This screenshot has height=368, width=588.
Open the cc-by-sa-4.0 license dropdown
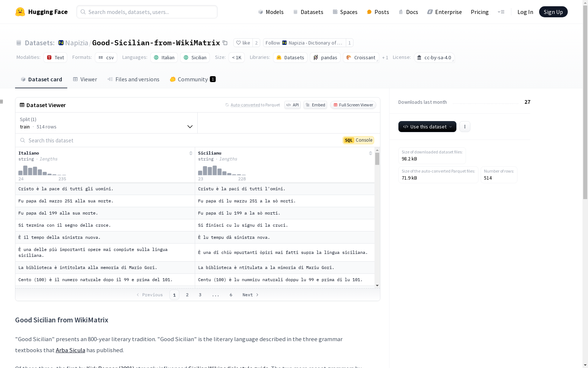coord(434,57)
